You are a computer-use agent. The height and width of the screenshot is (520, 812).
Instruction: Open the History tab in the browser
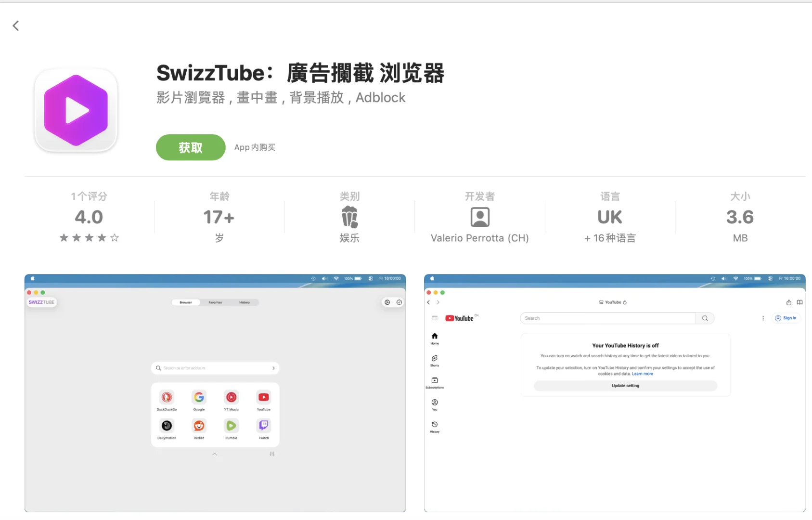click(245, 302)
